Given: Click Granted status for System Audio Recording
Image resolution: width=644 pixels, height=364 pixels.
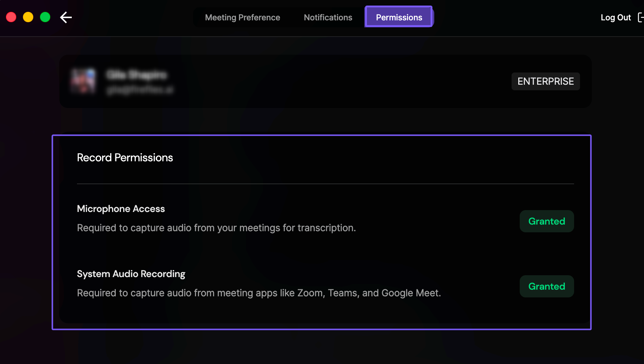Looking at the screenshot, I should [546, 286].
